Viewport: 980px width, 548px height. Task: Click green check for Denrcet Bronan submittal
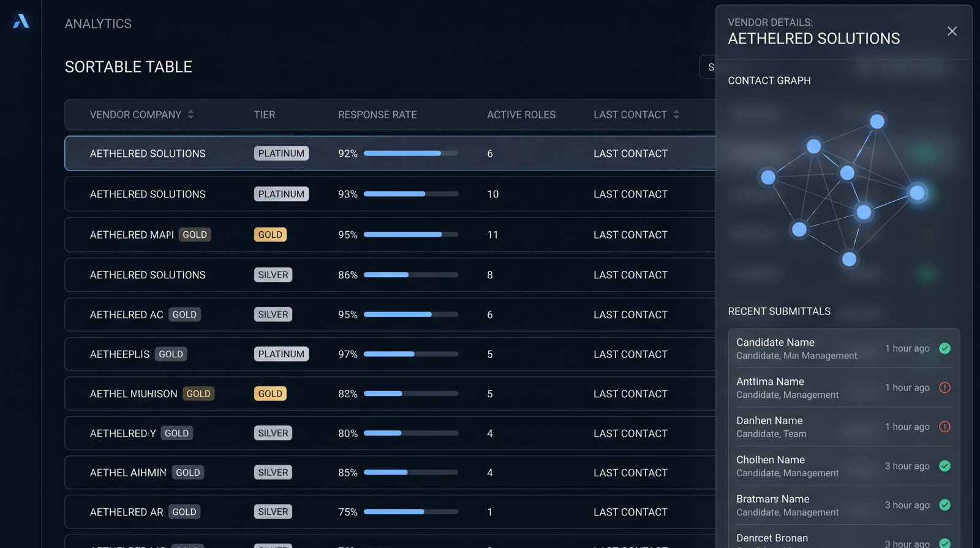tap(945, 543)
